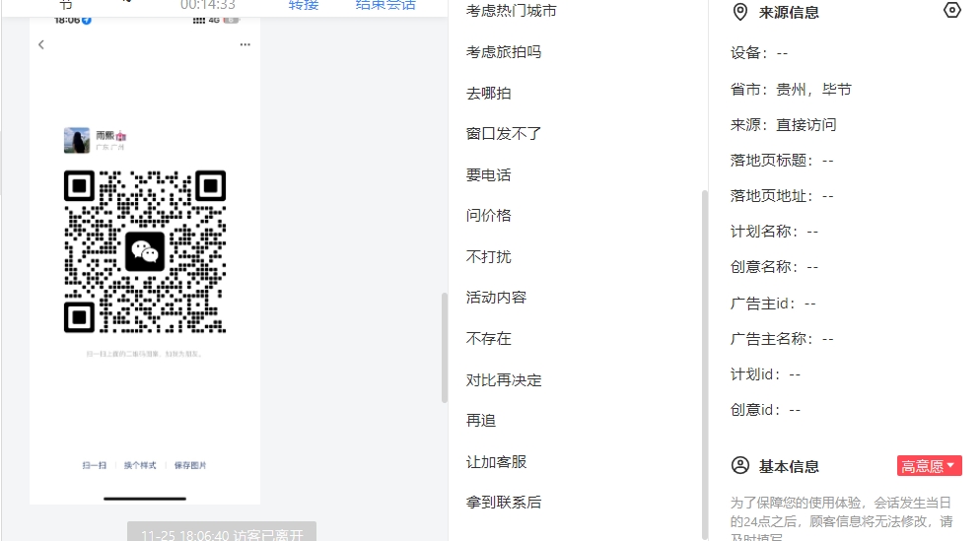Select quick reply 去哪拍
This screenshot has width=980, height=541.
pos(489,93)
